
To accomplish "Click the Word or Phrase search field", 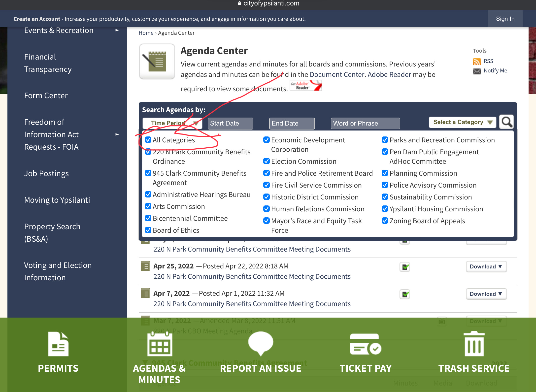I will click(x=365, y=123).
